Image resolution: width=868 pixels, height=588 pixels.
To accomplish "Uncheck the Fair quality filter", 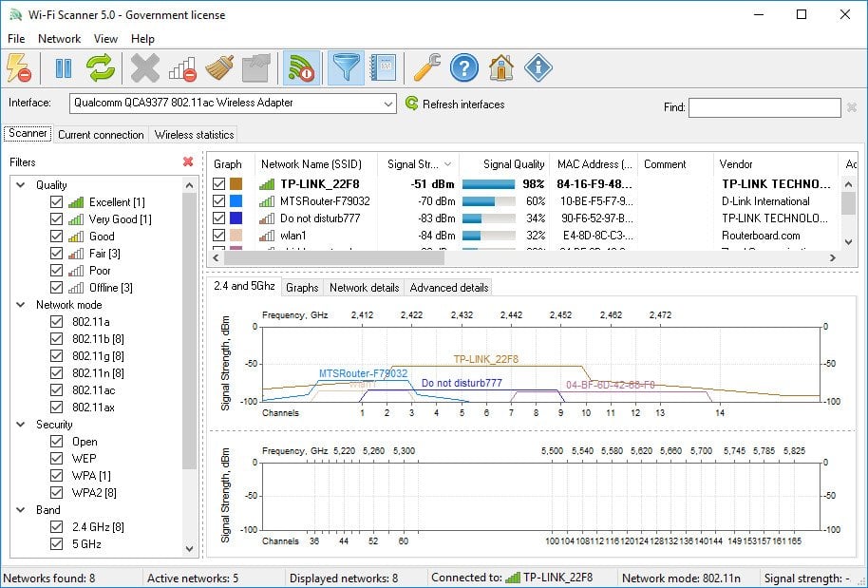I will (x=56, y=254).
